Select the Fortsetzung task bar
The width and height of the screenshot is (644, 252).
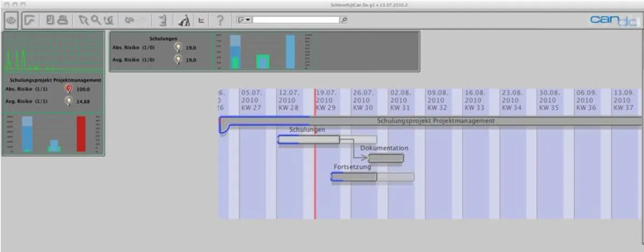coord(354,177)
